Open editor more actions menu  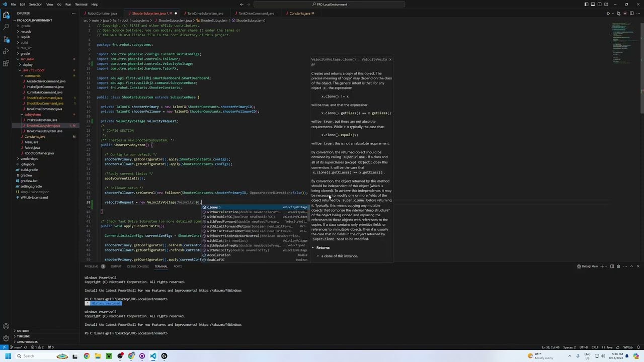pos(637,13)
